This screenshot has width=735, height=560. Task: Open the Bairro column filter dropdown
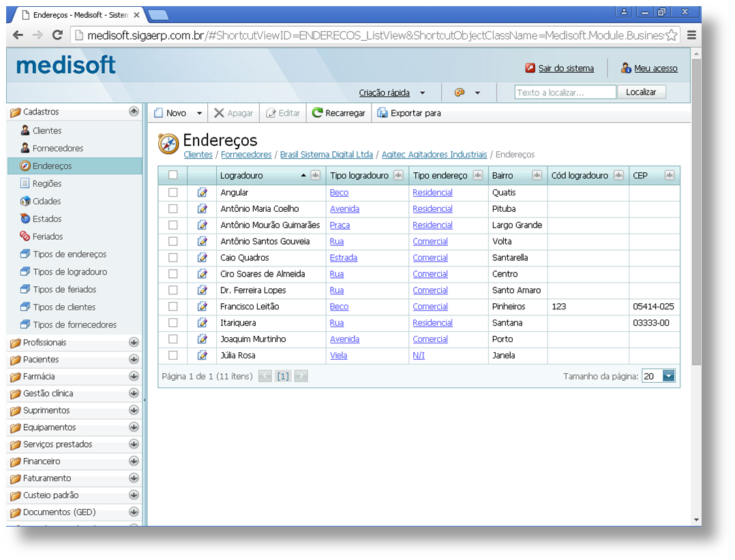[537, 175]
